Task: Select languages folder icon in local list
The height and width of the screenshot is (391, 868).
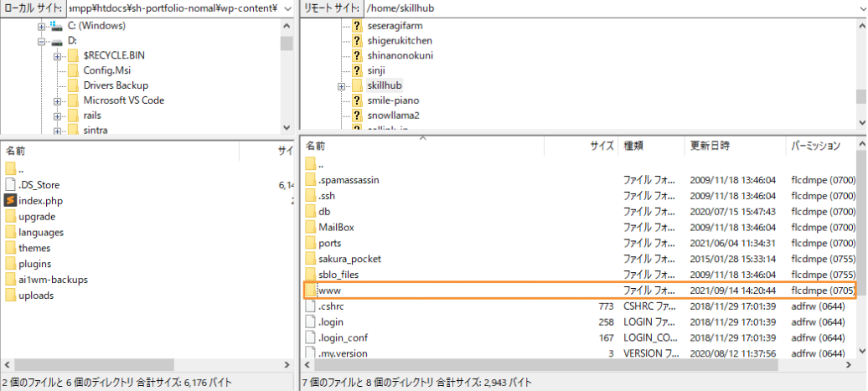Action: [10, 232]
